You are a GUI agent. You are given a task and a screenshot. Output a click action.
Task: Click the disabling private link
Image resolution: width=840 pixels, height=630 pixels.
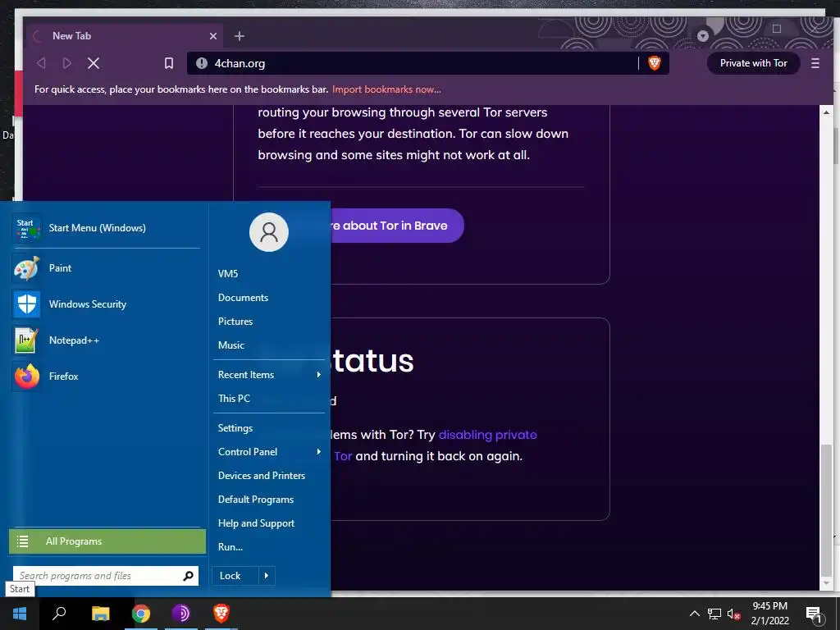(x=487, y=435)
